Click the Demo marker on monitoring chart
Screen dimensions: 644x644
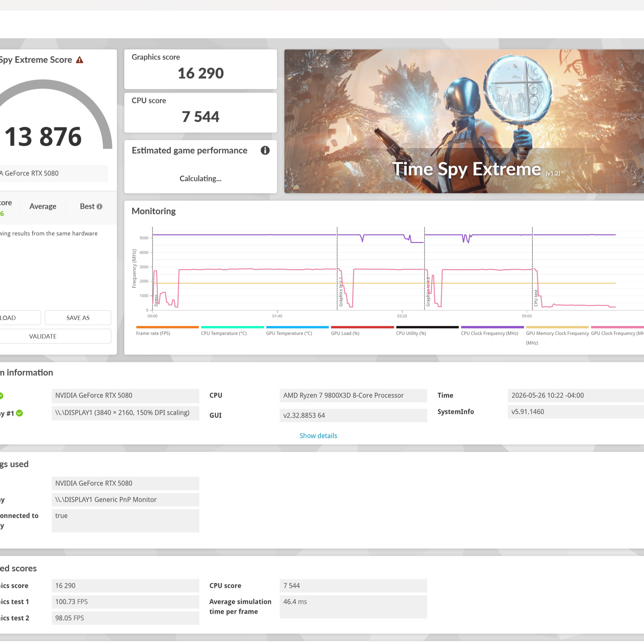pos(156,300)
